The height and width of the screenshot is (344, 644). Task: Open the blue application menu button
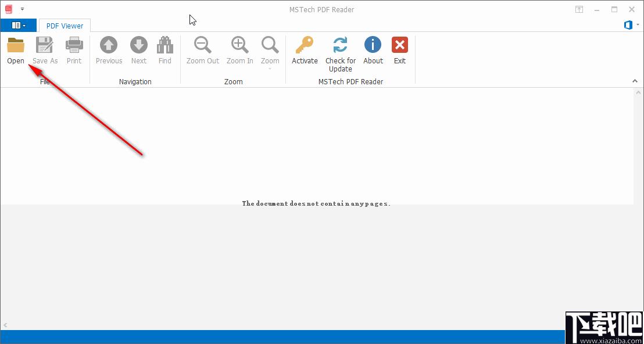click(19, 26)
